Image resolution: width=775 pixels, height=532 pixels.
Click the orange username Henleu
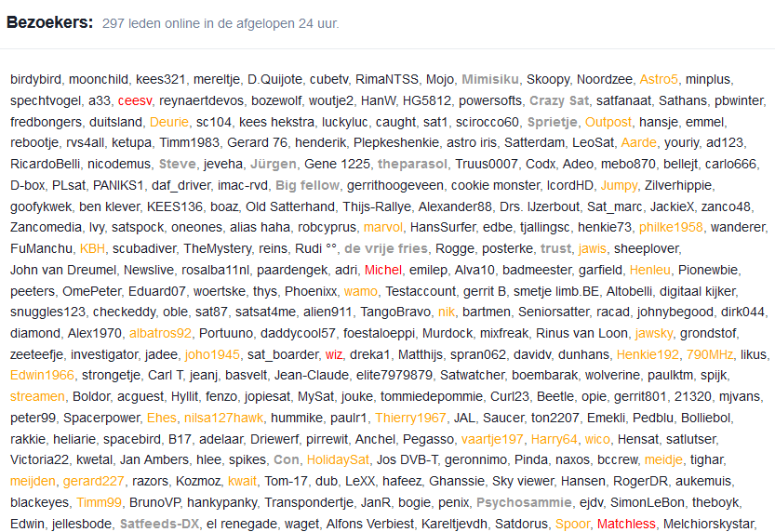650,270
